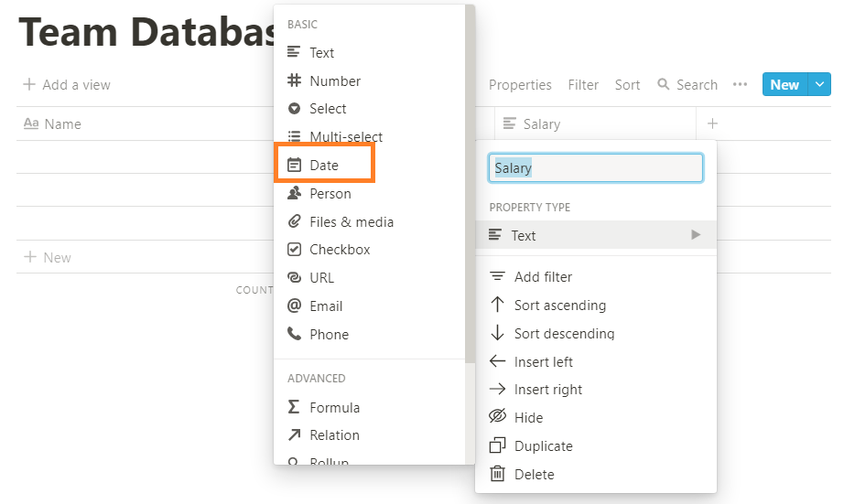
Task: Click the Add filter funnel icon
Action: click(x=497, y=276)
